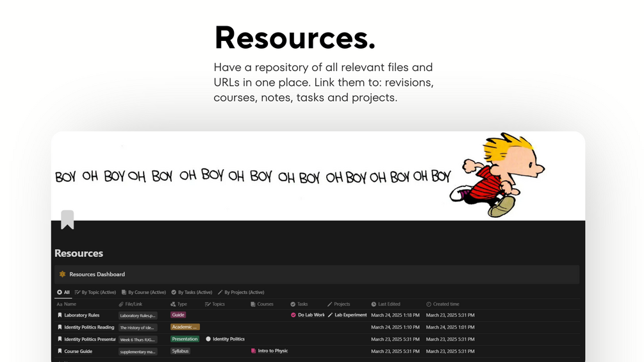Switch to By Topic (Active) tab

point(95,292)
